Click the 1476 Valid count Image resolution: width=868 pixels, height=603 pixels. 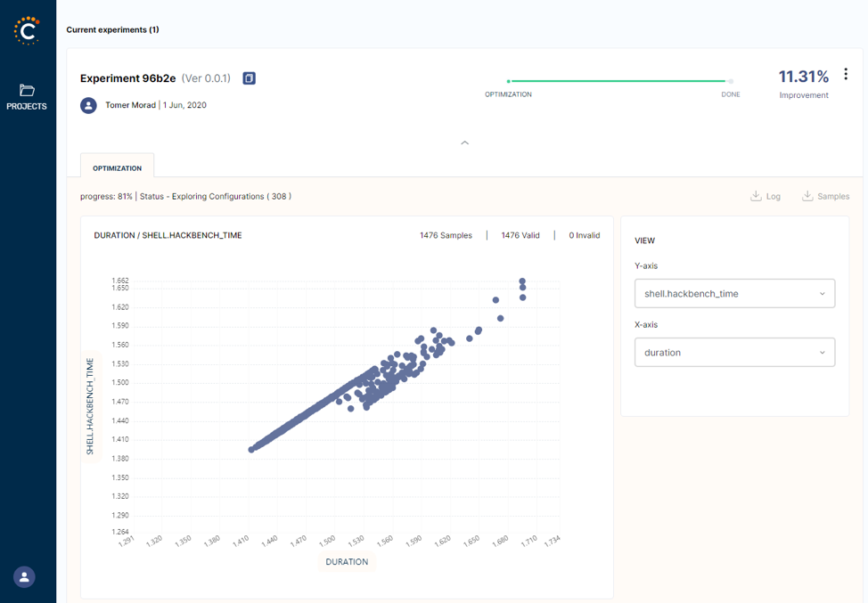pyautogui.click(x=520, y=235)
